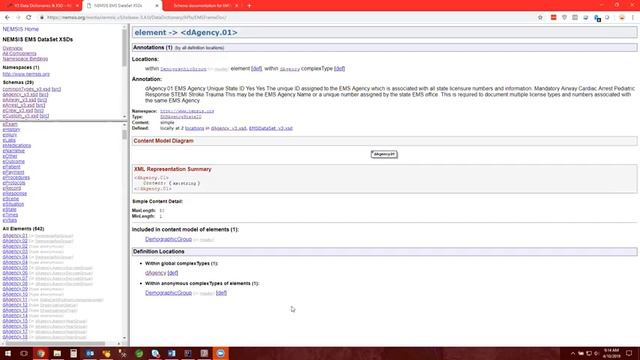Viewport: 640px width, 360px height.
Task: Open first dAgency.01 element in All Elements
Action: [15, 236]
